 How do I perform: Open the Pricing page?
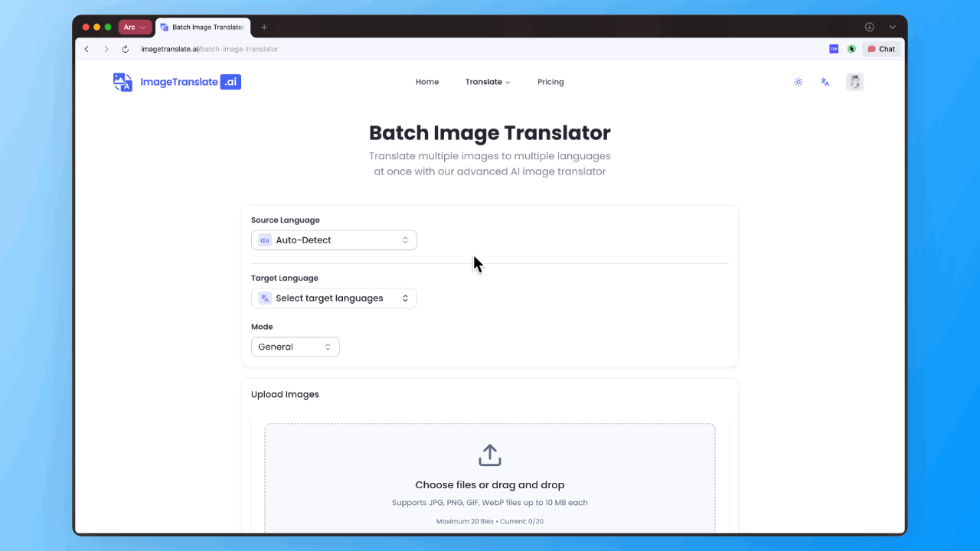550,82
